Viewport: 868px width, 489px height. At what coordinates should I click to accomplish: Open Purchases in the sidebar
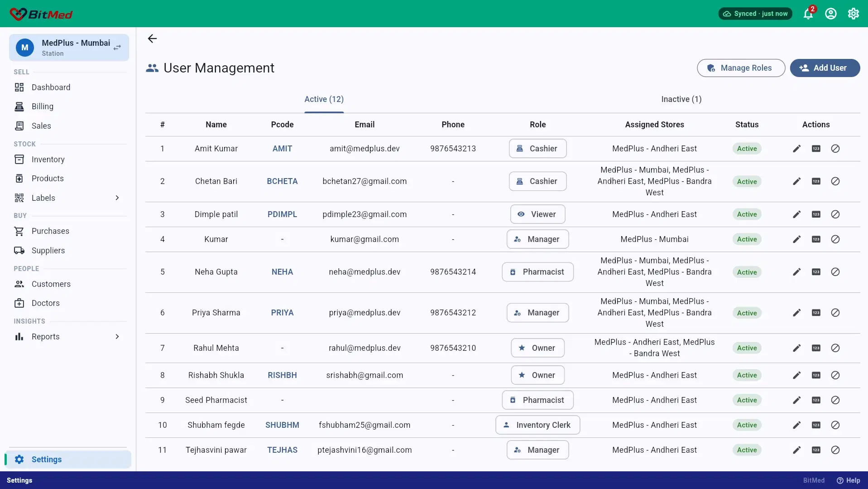click(x=69, y=231)
